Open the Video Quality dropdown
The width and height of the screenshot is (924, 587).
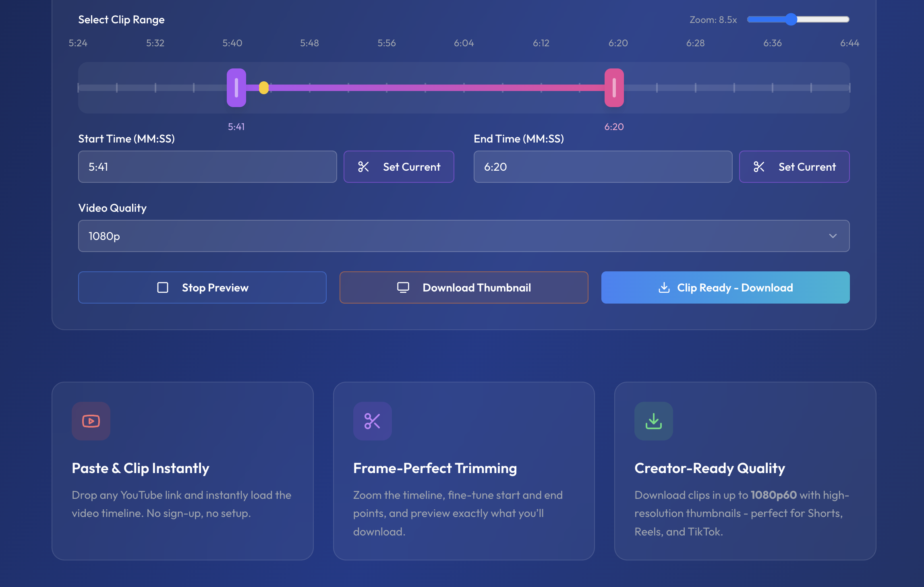pyautogui.click(x=464, y=236)
